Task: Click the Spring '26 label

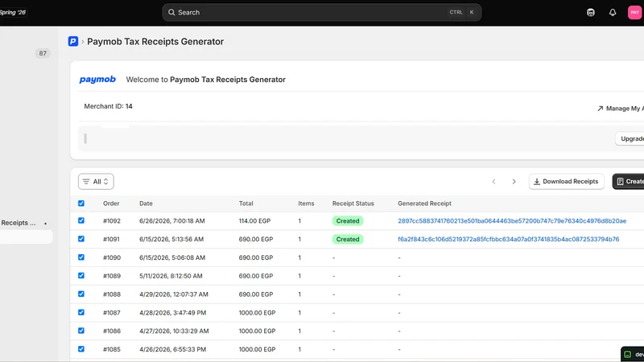Action: coord(13,12)
